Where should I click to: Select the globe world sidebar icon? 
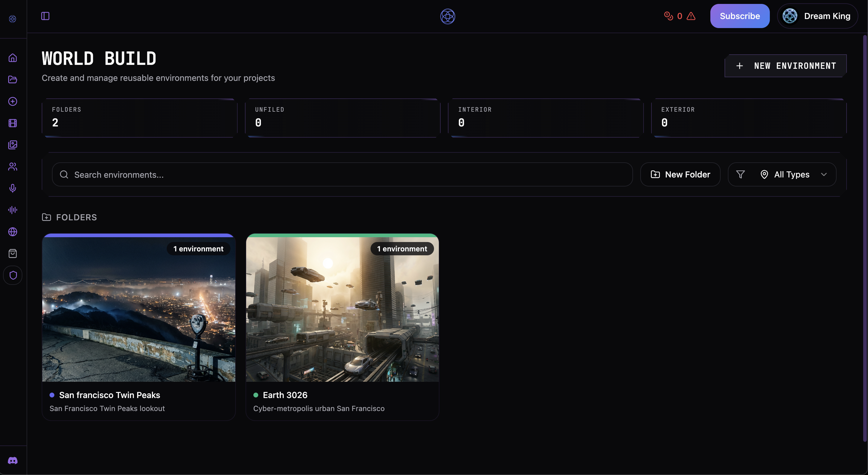(x=13, y=231)
